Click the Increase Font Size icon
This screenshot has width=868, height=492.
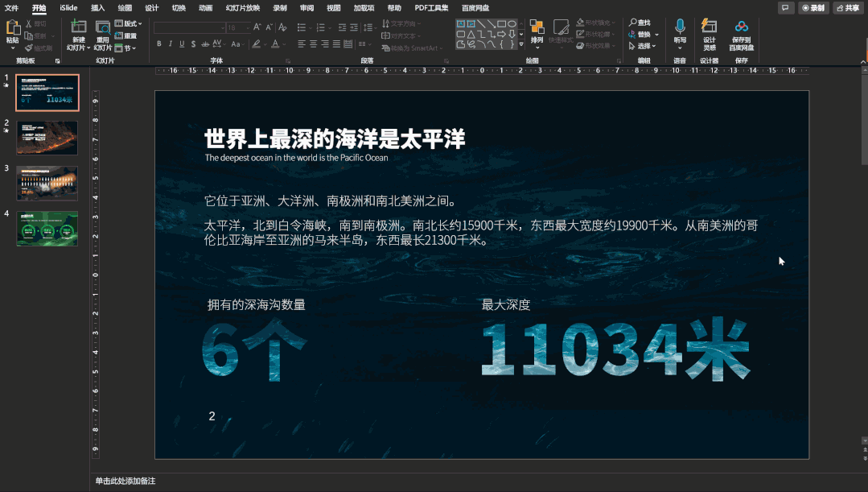point(257,27)
